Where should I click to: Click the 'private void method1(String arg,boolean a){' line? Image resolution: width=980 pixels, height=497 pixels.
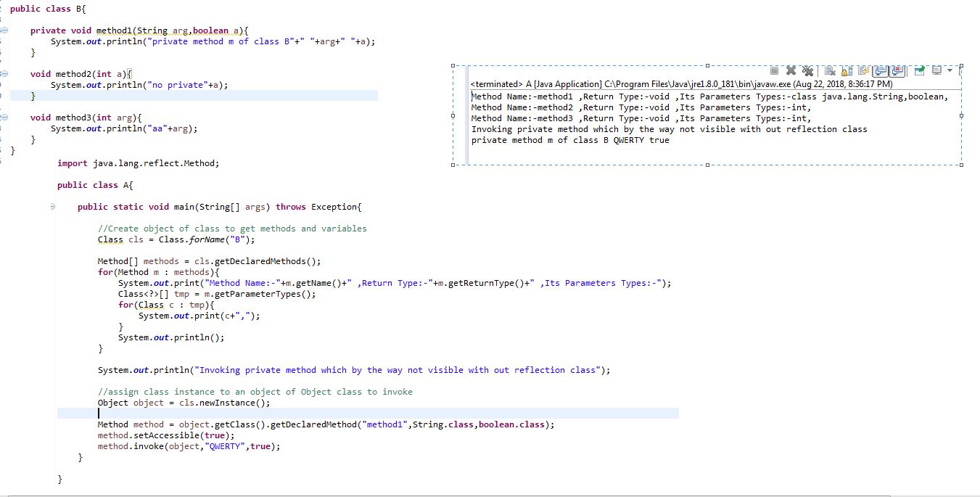(x=139, y=30)
